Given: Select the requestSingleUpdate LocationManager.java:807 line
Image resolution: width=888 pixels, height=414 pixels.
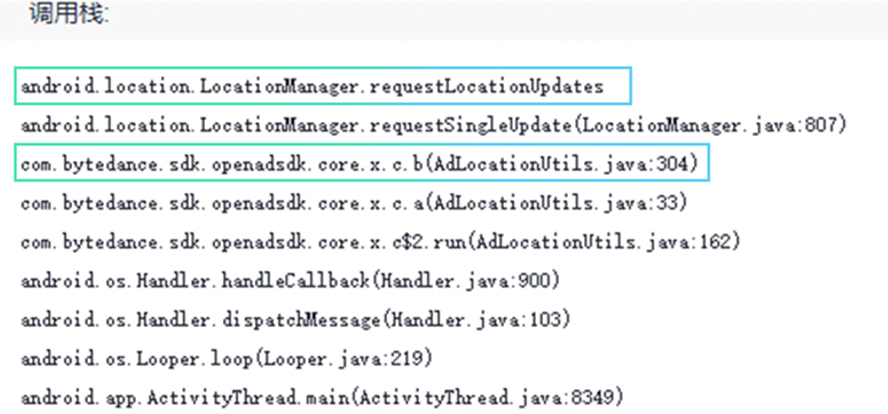Looking at the screenshot, I should 434,125.
